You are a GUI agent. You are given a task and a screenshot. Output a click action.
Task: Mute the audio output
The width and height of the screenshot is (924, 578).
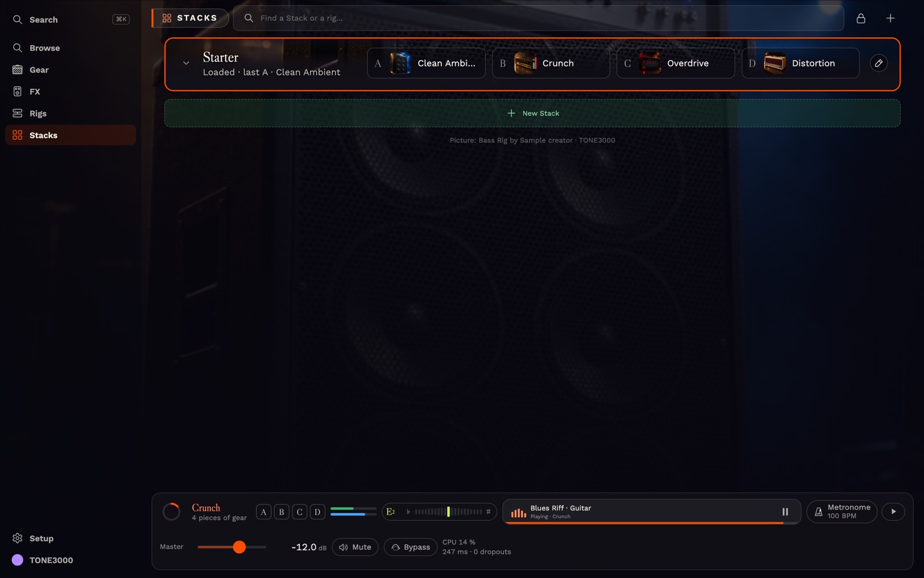[355, 547]
